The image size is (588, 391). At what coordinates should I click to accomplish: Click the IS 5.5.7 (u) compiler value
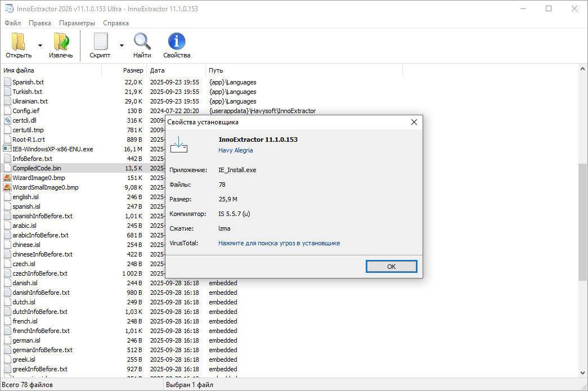pos(234,214)
